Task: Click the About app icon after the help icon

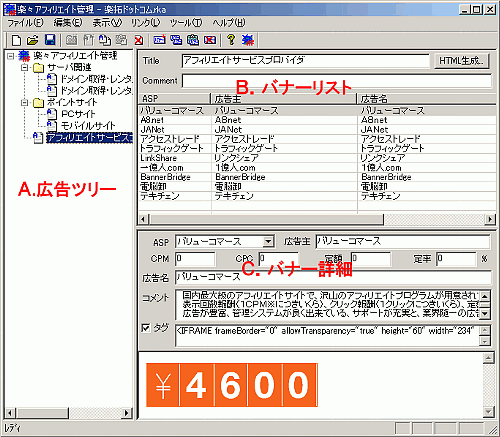Action: 248,40
